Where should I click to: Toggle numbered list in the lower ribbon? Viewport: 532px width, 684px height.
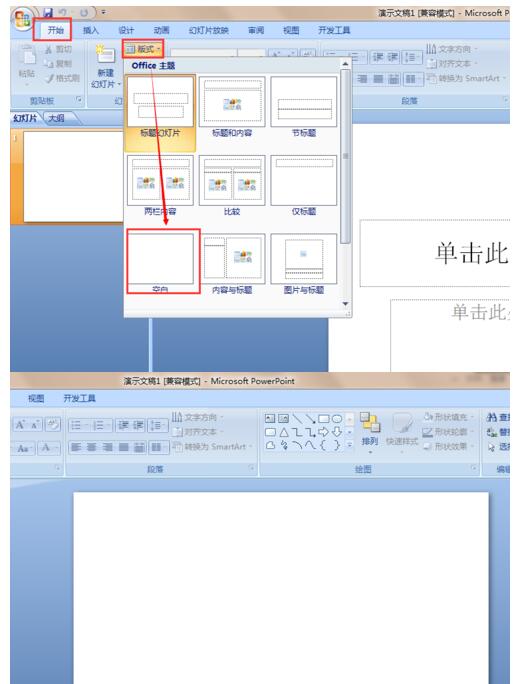click(x=102, y=425)
